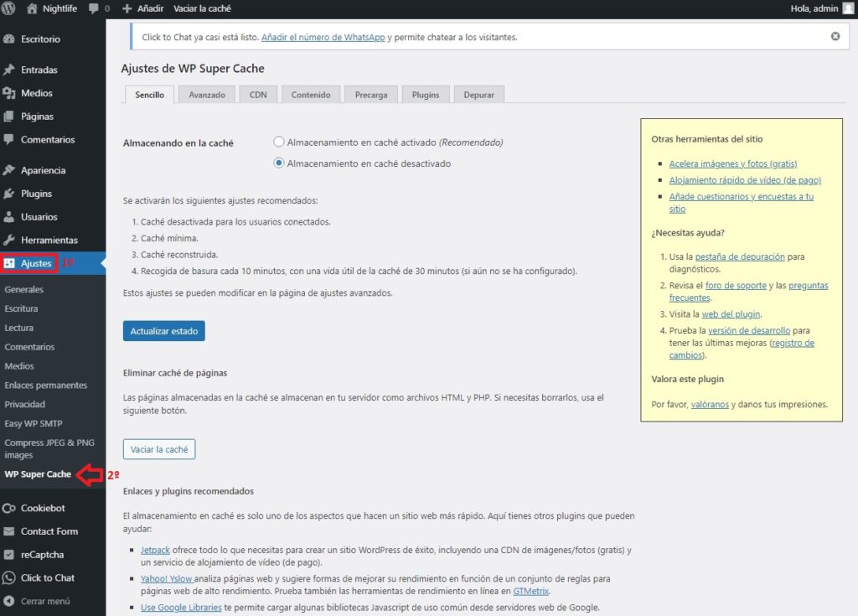Viewport: 858px width, 616px height.
Task: Open web del plugin link
Action: point(731,314)
